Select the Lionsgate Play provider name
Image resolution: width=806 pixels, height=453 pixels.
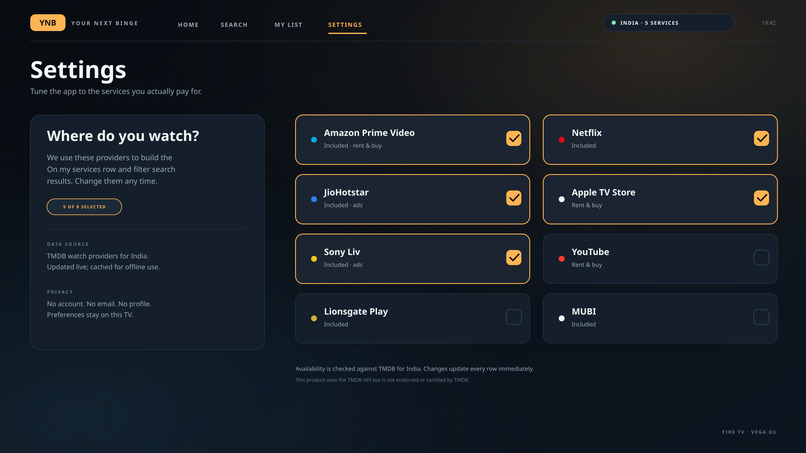pyautogui.click(x=356, y=312)
